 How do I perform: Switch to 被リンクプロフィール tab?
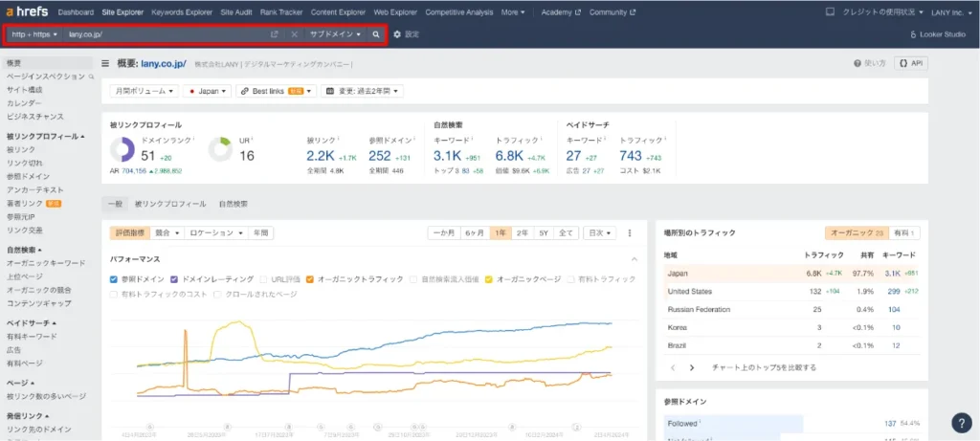point(170,204)
